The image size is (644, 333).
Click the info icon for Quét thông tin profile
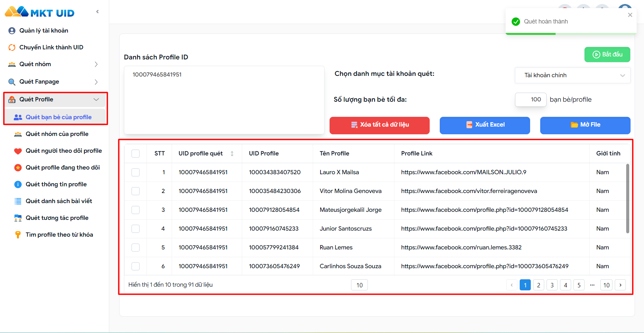point(18,184)
